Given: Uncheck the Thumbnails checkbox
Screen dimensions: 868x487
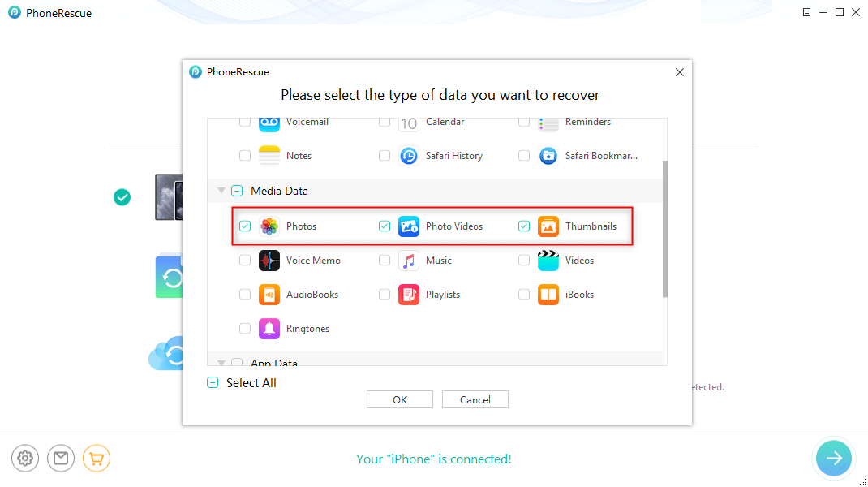Looking at the screenshot, I should click(524, 226).
